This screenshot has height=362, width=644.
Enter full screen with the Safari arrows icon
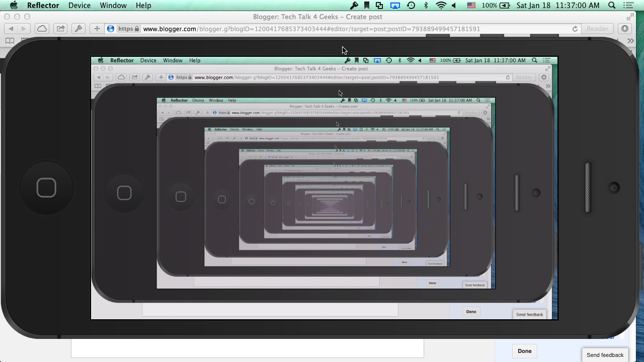(631, 17)
